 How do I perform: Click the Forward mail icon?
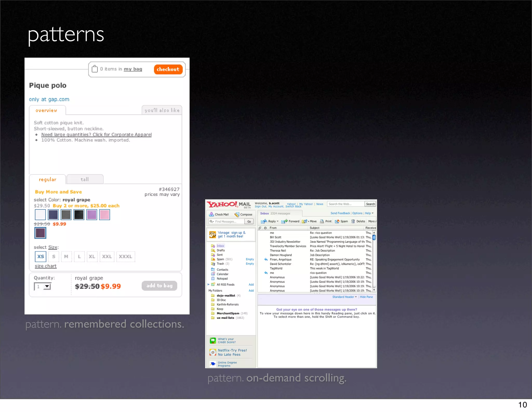coord(284,221)
